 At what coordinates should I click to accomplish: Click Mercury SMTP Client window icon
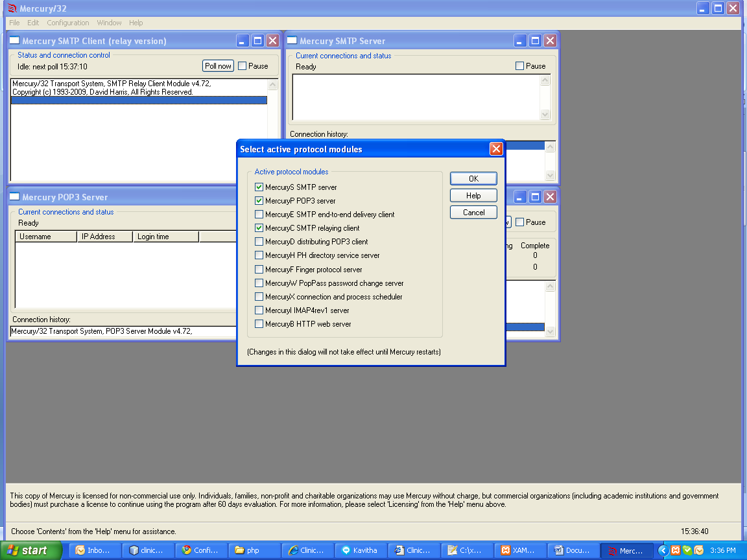click(x=15, y=40)
